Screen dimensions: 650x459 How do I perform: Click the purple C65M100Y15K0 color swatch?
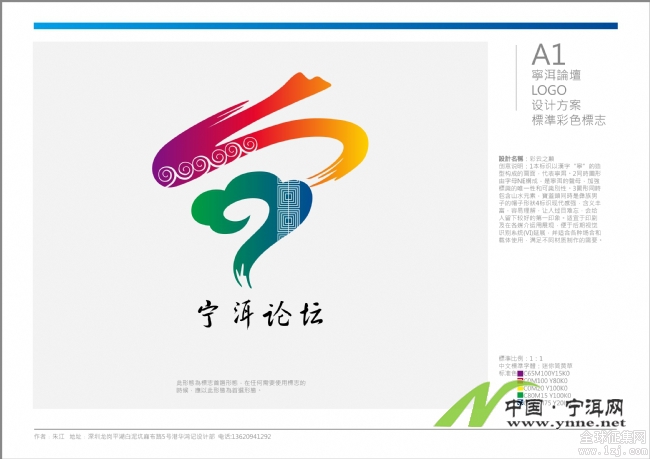(520, 374)
